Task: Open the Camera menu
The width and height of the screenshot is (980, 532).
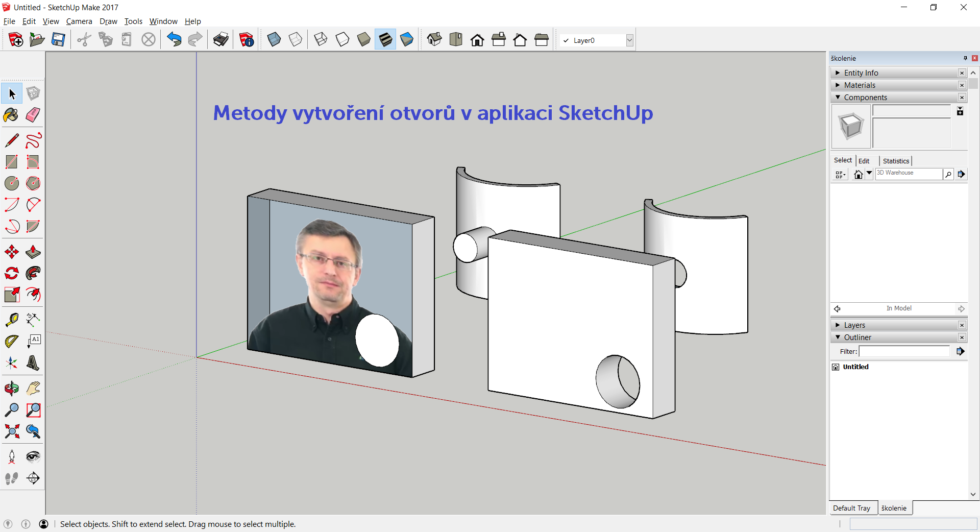Action: click(79, 21)
